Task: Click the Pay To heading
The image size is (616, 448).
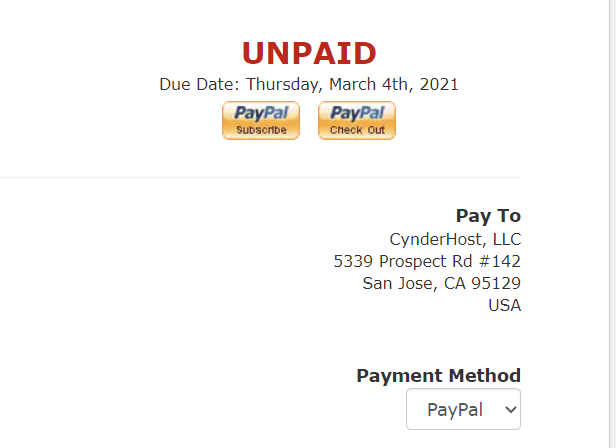Action: click(x=488, y=216)
